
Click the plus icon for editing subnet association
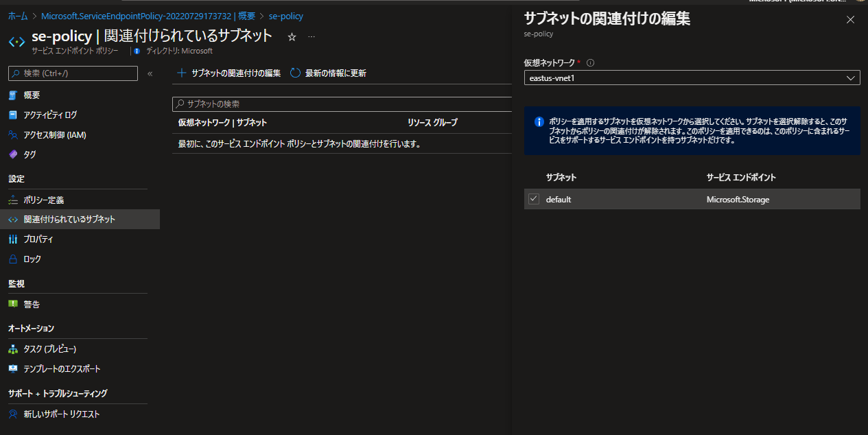(182, 73)
